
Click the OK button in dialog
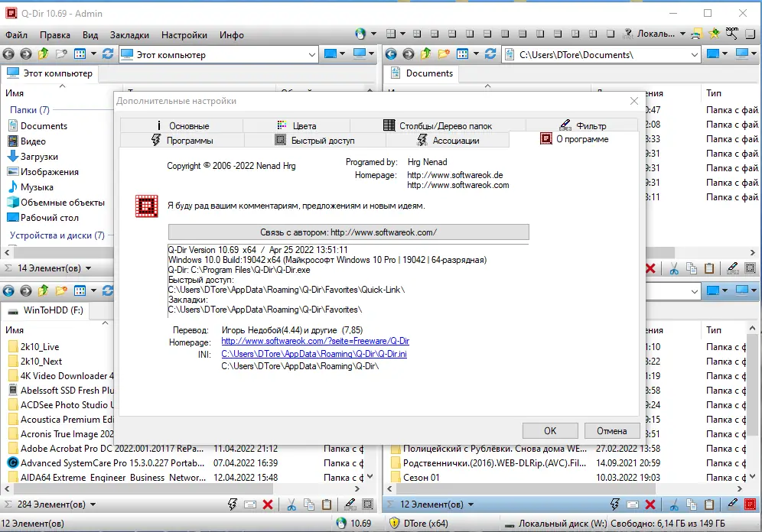tap(550, 431)
